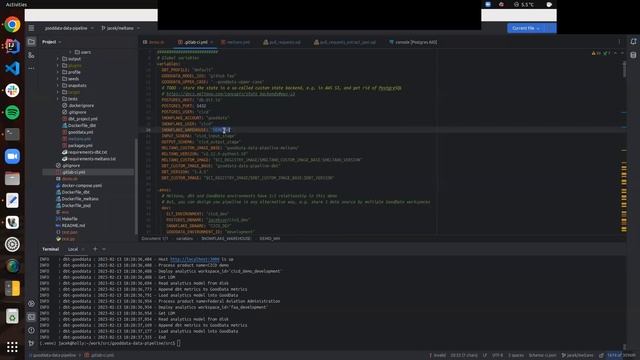640x360 pixels.
Task: Expand the seeds folder
Action: [x=58, y=79]
